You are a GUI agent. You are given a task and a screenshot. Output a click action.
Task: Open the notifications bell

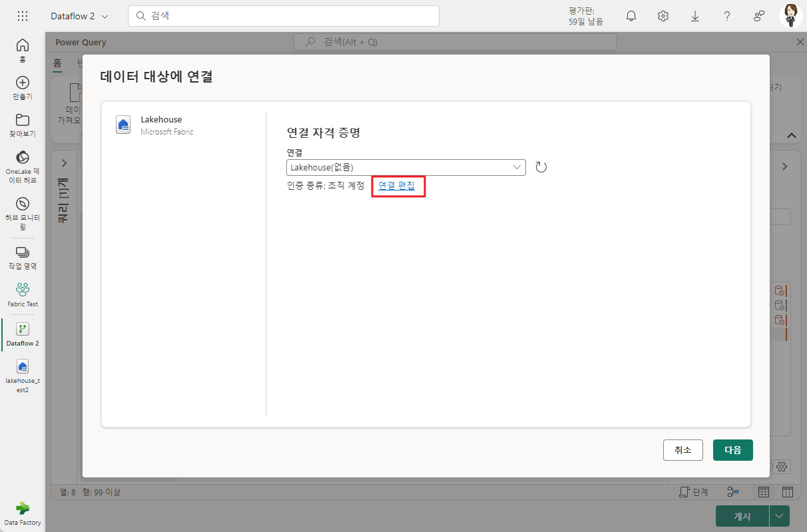pos(631,16)
